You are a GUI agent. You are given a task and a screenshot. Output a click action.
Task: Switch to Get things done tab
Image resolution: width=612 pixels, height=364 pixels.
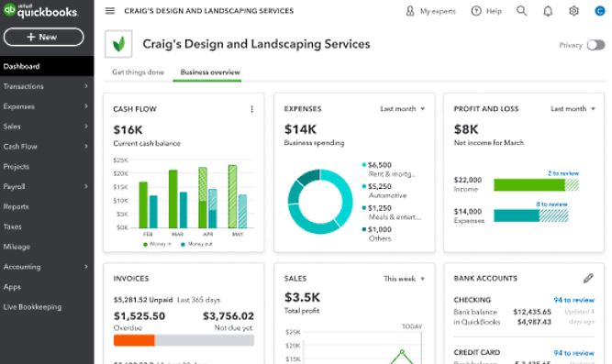(138, 72)
